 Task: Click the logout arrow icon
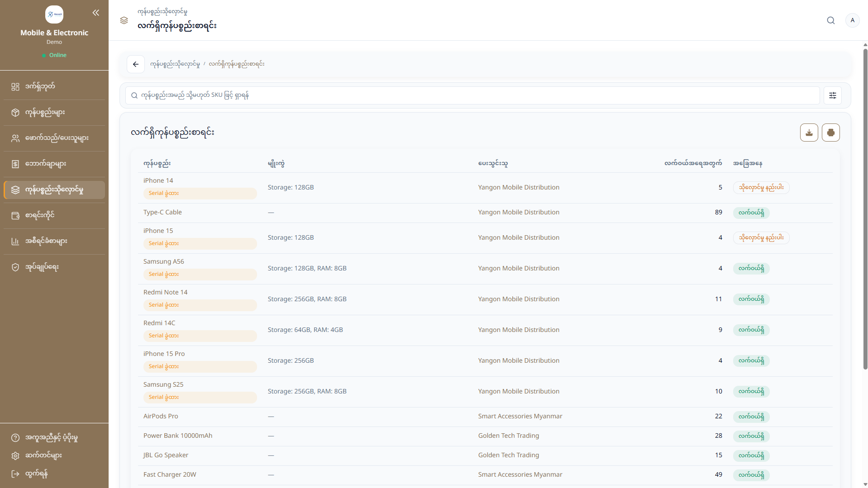click(15, 474)
